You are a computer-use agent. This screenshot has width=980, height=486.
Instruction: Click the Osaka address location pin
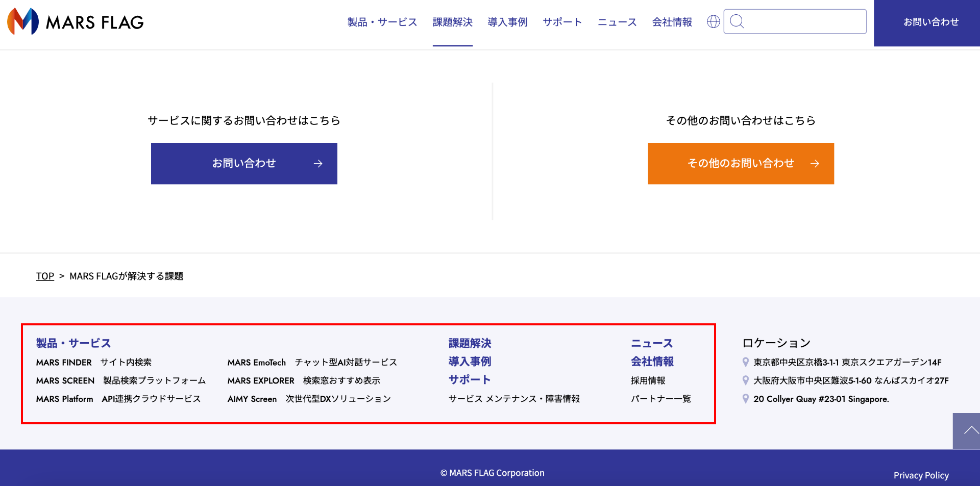coord(746,380)
